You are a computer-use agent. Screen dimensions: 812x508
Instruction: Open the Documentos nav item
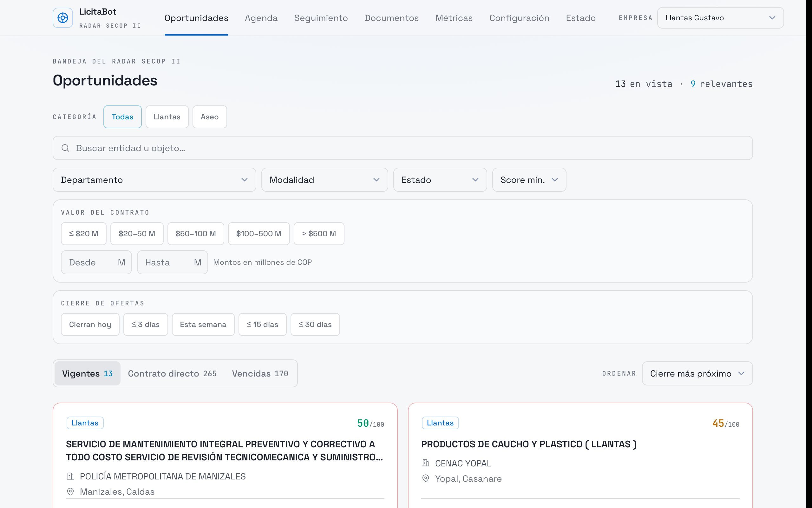pos(392,18)
